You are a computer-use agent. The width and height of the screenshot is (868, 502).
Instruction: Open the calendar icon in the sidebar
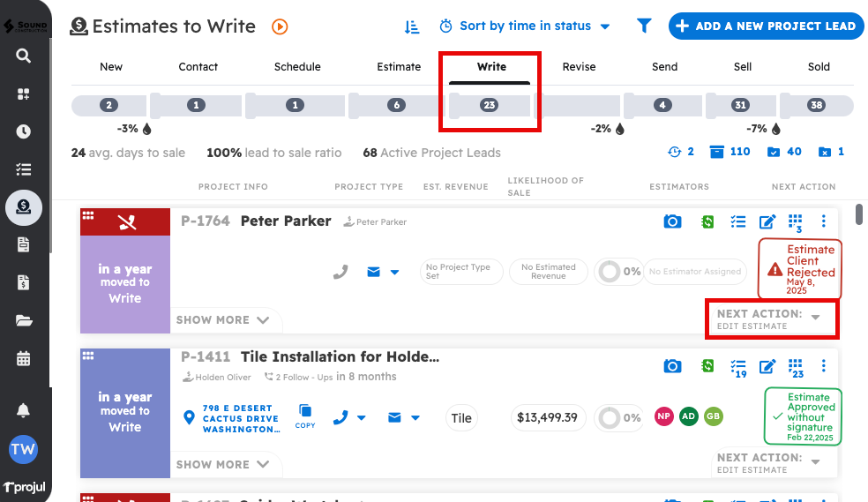point(24,359)
